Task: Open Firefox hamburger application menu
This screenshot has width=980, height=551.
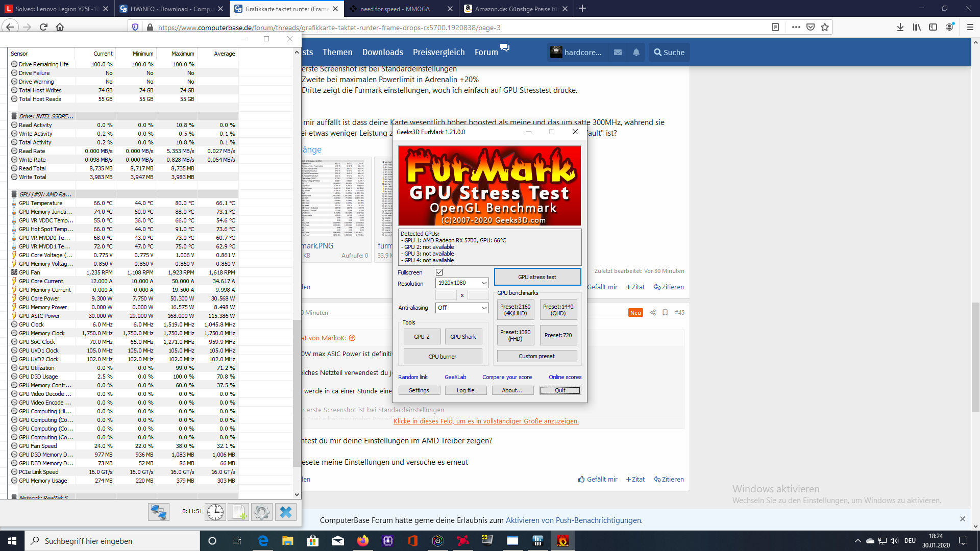Action: (970, 27)
